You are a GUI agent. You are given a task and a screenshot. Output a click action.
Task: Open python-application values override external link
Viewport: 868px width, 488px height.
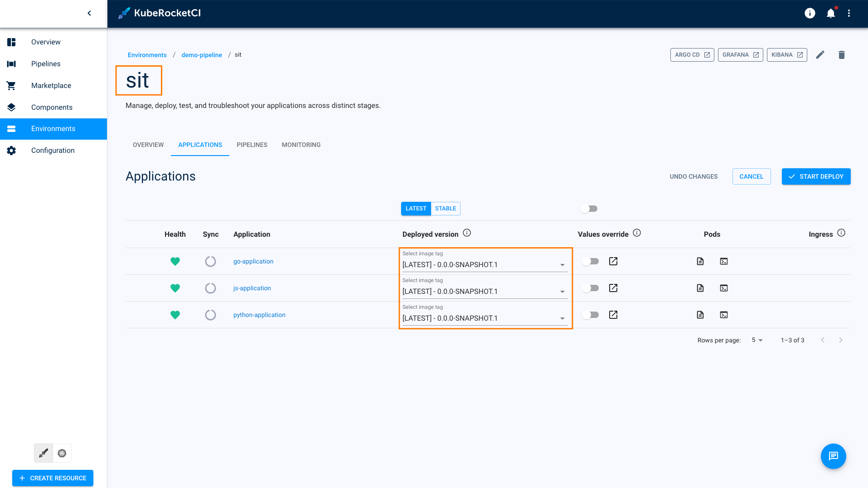coord(613,315)
